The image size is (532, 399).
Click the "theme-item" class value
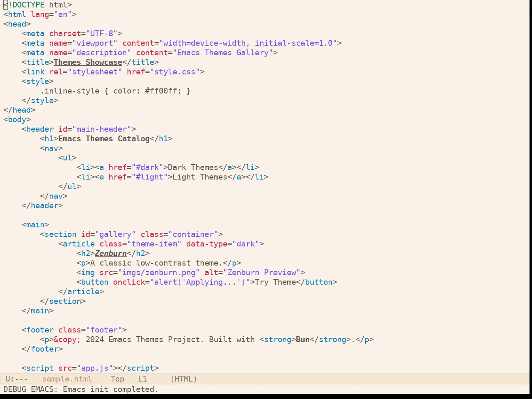(x=154, y=244)
